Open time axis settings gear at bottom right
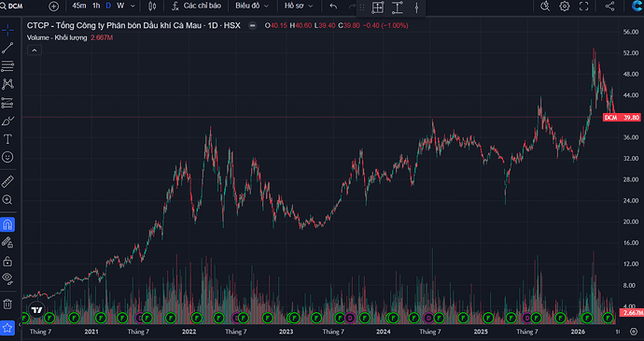 tap(634, 332)
